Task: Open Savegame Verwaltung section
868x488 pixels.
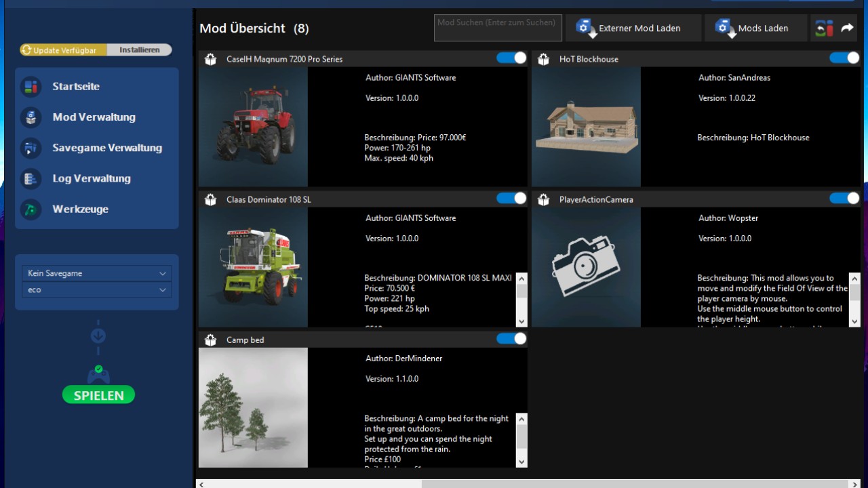Action: click(x=107, y=148)
